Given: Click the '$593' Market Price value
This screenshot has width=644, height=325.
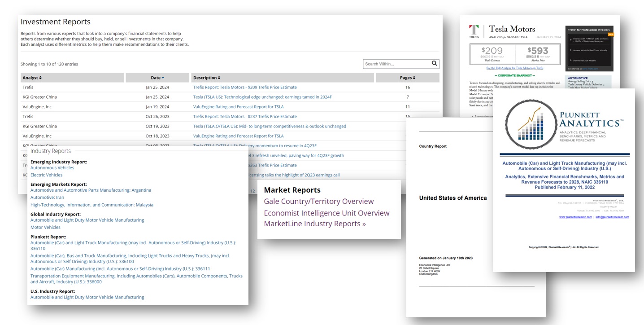Looking at the screenshot, I should [x=538, y=51].
